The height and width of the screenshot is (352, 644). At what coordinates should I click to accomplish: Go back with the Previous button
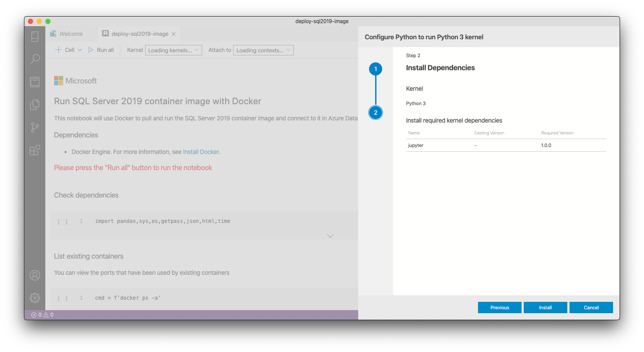pos(499,308)
